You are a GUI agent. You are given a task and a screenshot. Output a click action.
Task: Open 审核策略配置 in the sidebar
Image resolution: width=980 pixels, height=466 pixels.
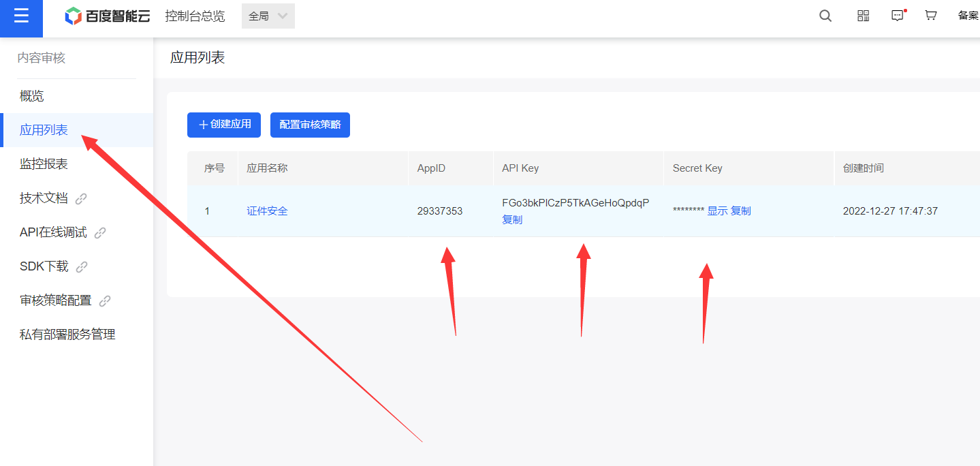click(56, 300)
